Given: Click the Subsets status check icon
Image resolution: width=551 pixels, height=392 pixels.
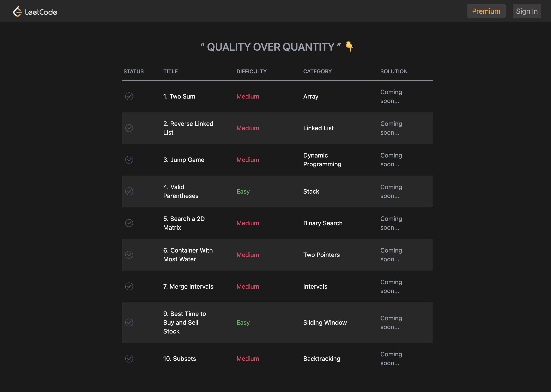Looking at the screenshot, I should 129,358.
